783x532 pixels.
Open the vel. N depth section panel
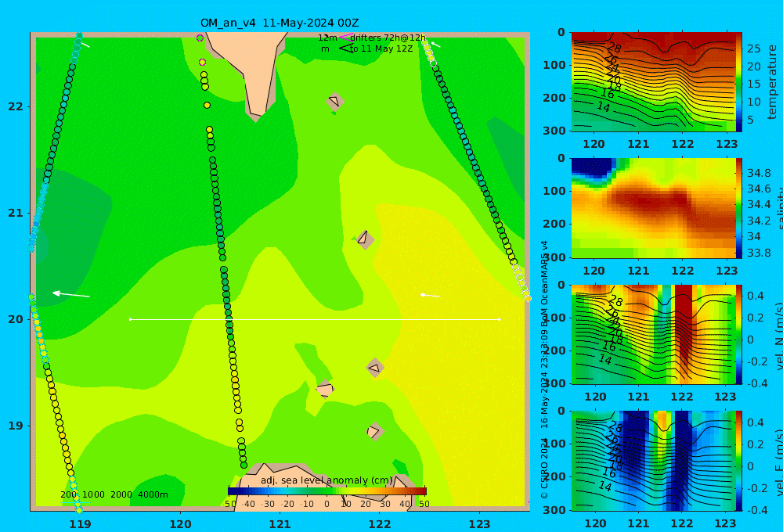653,334
